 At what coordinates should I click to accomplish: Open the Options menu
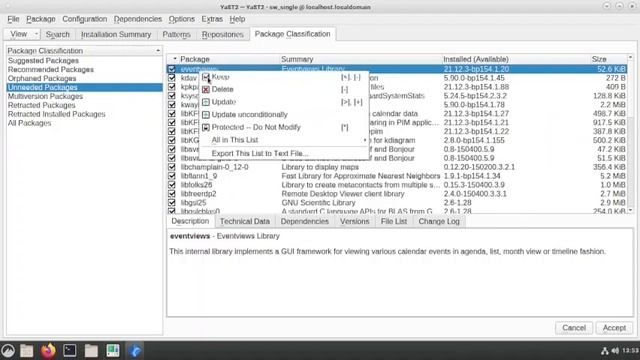tap(182, 19)
